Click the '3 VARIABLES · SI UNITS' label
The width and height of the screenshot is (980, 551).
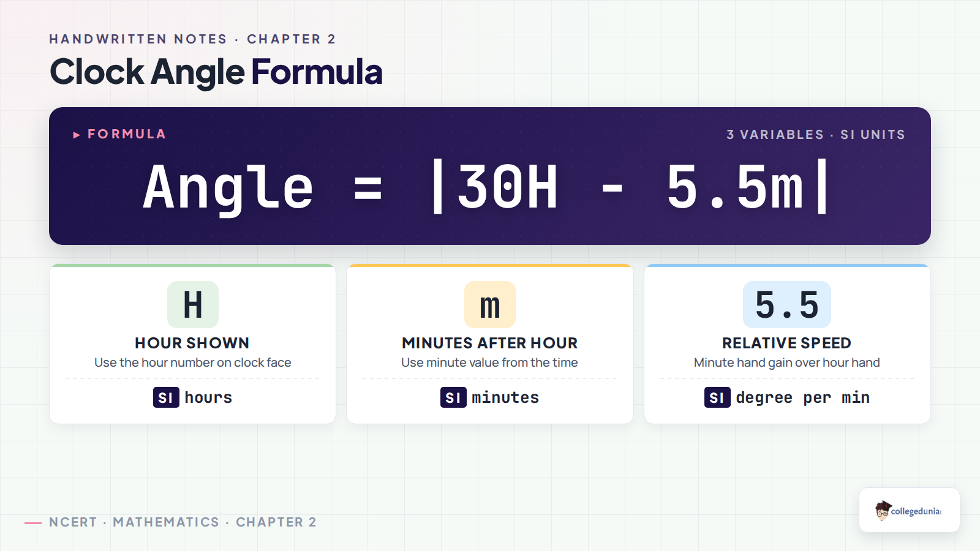pyautogui.click(x=816, y=135)
